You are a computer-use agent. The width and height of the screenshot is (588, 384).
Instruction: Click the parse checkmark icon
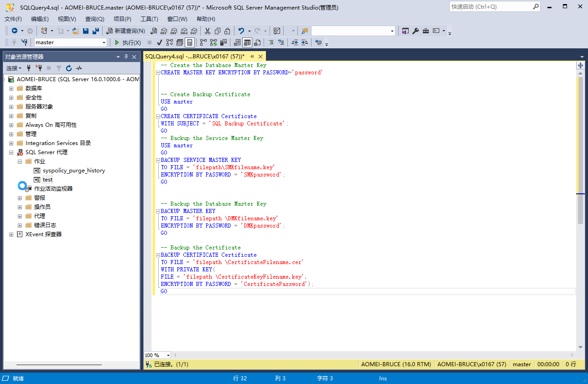(160, 42)
